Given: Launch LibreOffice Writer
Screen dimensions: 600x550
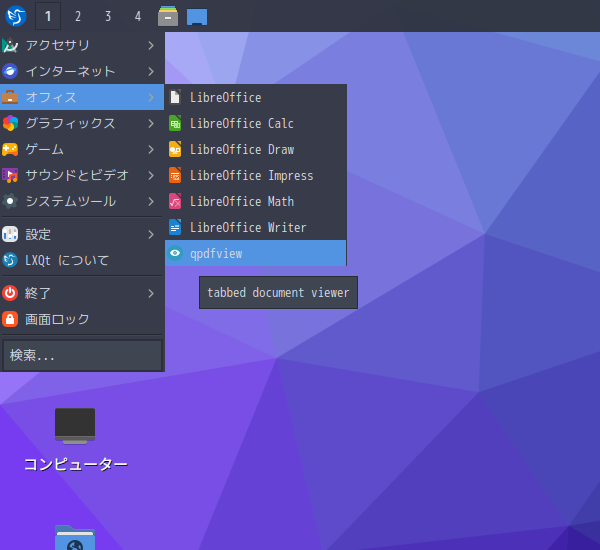Looking at the screenshot, I should click(256, 227).
